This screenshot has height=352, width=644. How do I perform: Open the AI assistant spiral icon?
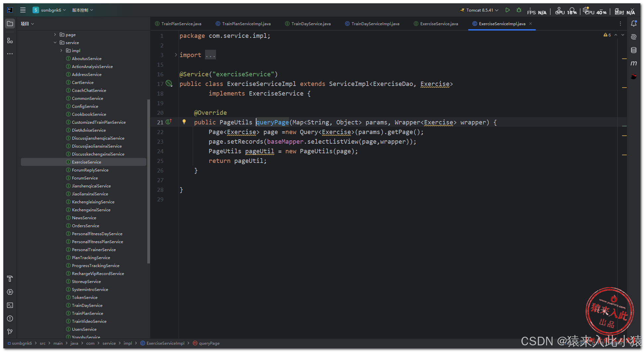634,37
